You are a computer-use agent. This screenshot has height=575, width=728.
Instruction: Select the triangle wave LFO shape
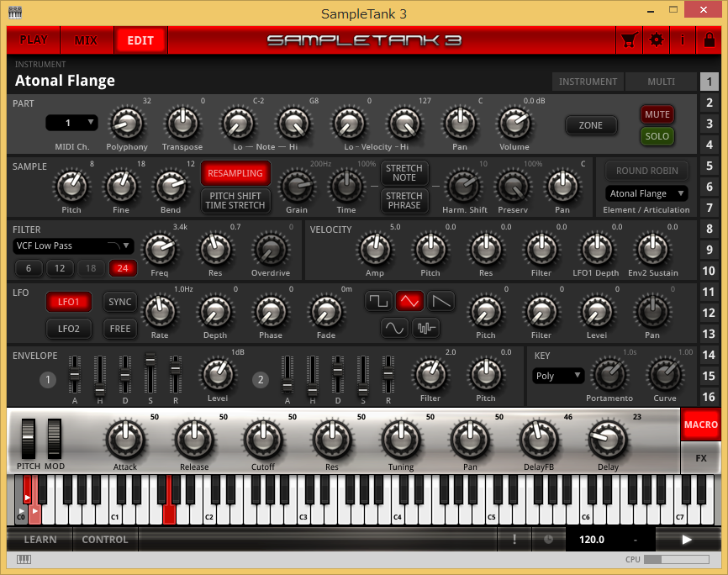tap(409, 302)
